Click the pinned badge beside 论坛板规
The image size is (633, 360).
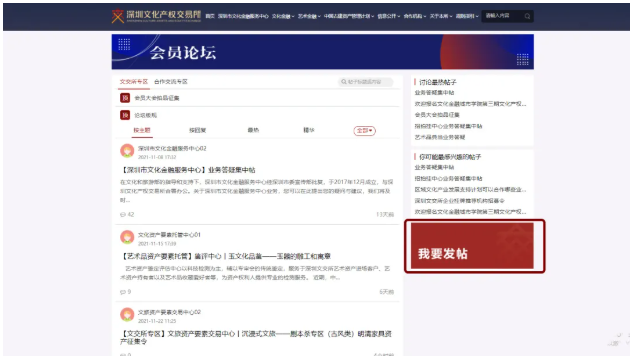[125, 115]
